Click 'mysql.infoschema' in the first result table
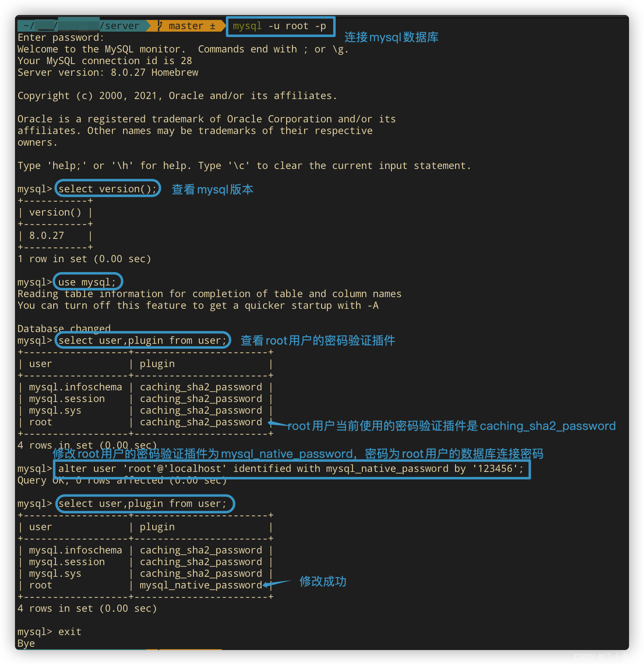This screenshot has width=644, height=665. 76,387
